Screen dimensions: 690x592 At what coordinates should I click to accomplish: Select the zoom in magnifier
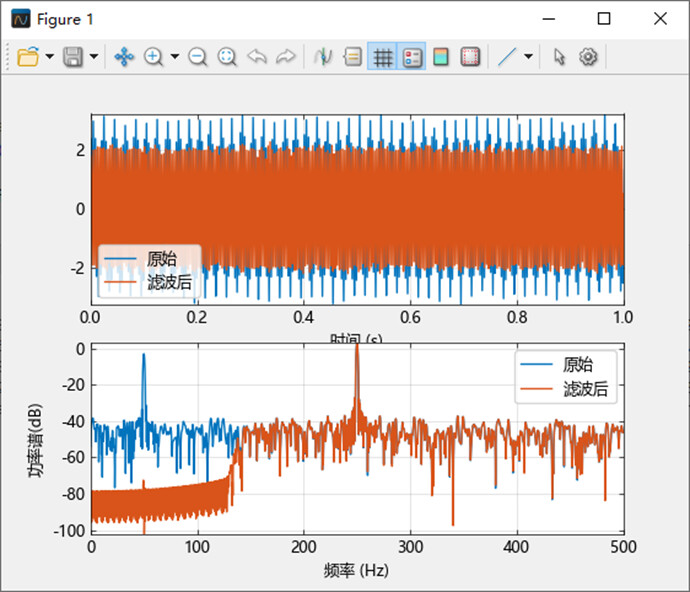[154, 57]
